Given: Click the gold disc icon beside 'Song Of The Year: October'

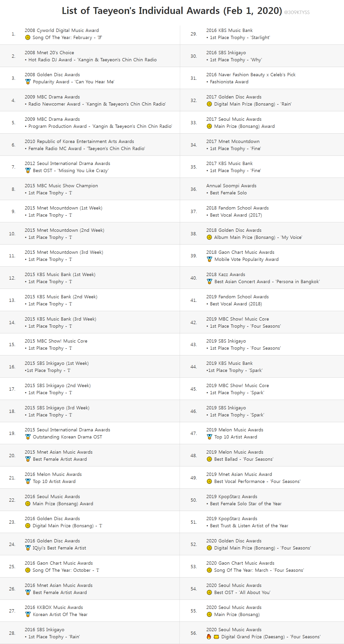Looking at the screenshot, I should [28, 570].
